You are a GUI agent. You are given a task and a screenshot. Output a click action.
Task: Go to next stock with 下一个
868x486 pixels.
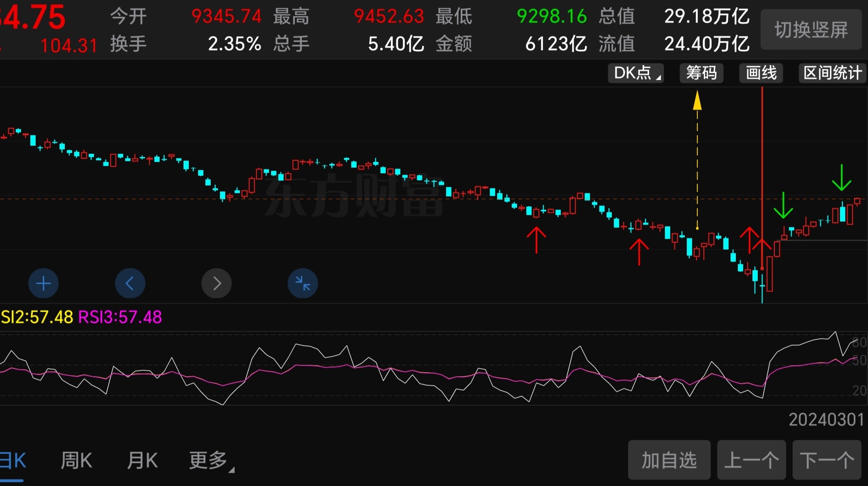tap(827, 460)
